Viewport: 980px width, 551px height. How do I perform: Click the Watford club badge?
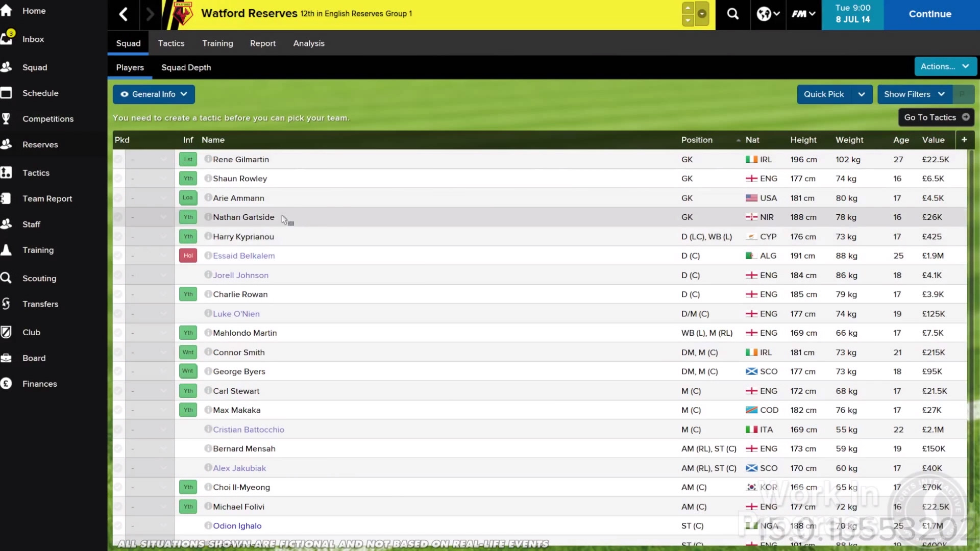(x=182, y=14)
